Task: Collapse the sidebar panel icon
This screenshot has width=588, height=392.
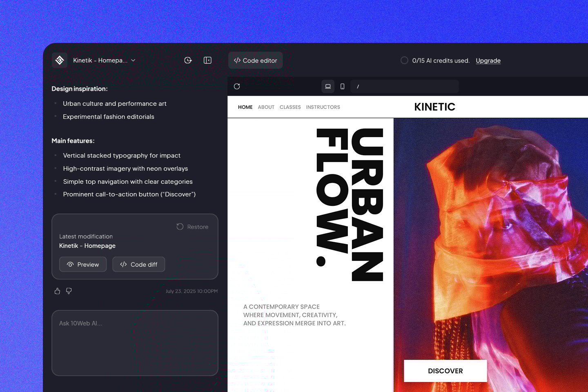Action: tap(207, 60)
